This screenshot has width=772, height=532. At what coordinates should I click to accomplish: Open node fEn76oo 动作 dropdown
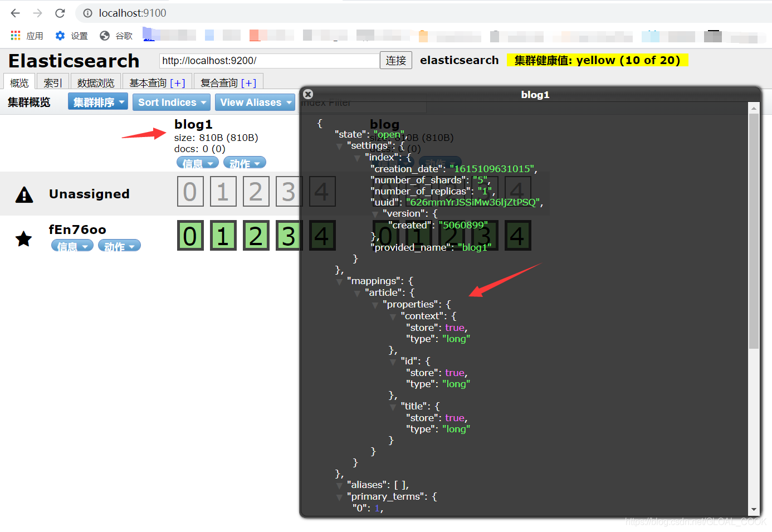tap(119, 246)
